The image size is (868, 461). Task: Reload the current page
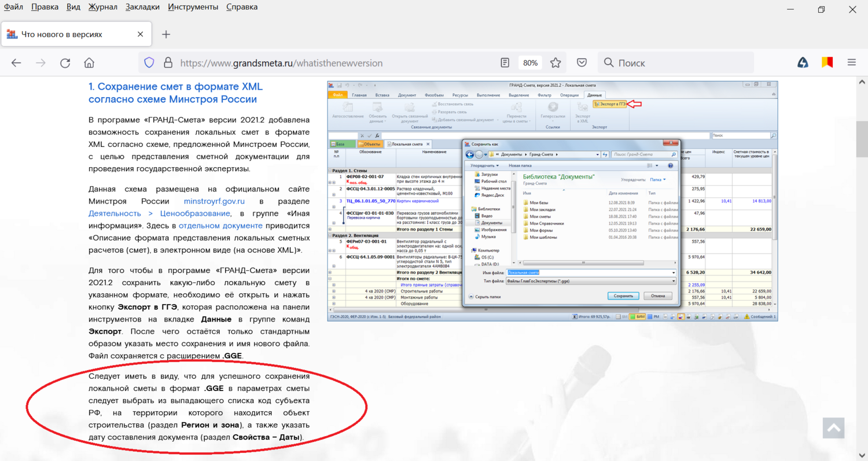coord(65,63)
